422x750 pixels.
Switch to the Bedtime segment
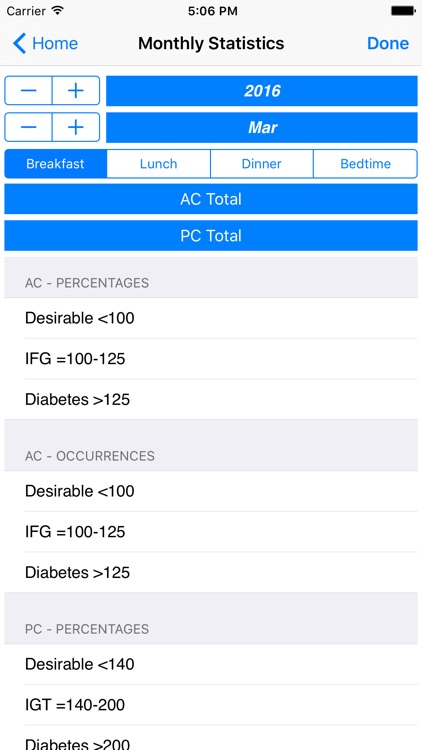(x=366, y=164)
